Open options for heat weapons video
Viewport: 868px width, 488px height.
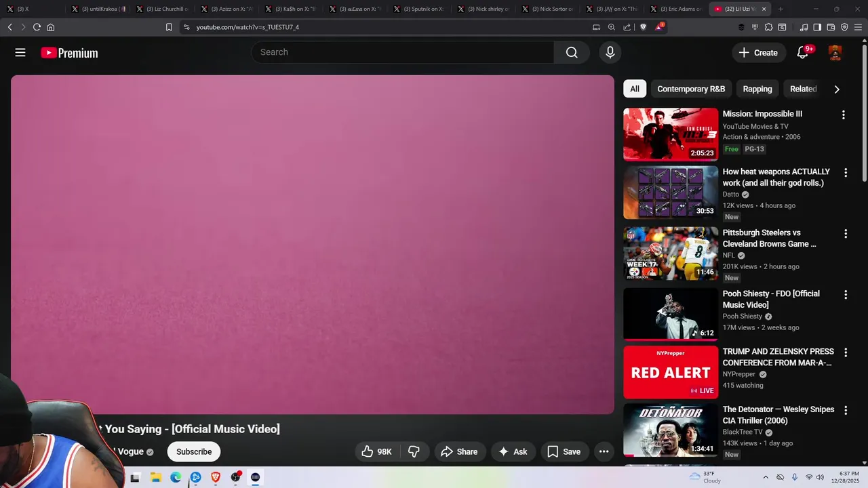pos(846,173)
